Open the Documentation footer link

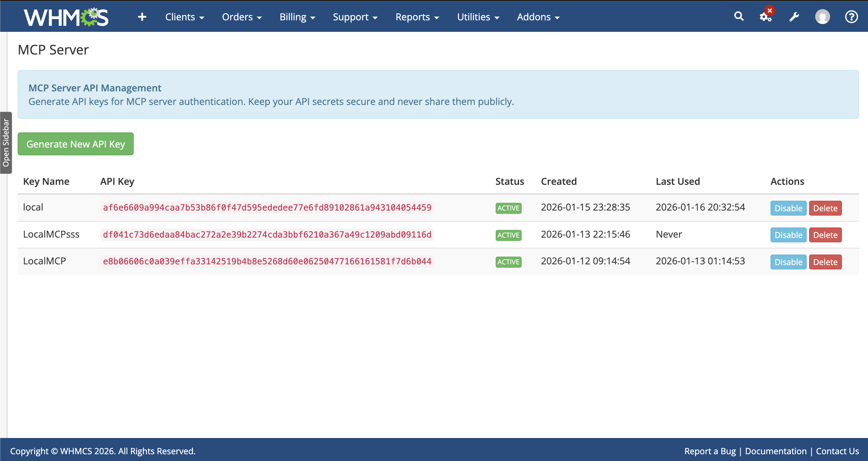pyautogui.click(x=776, y=451)
